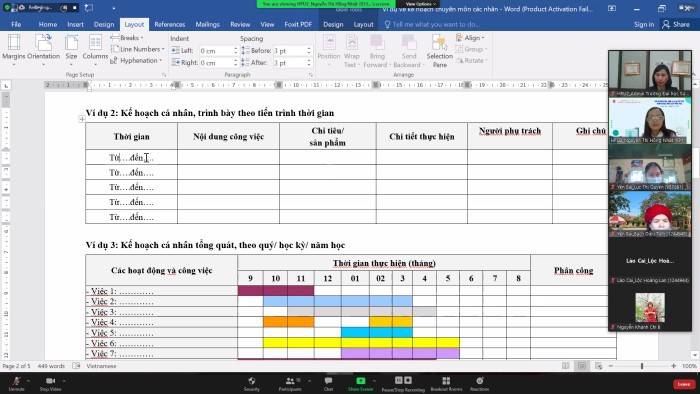Image resolution: width=700 pixels, height=394 pixels.
Task: Switch to the References tab
Action: click(170, 25)
